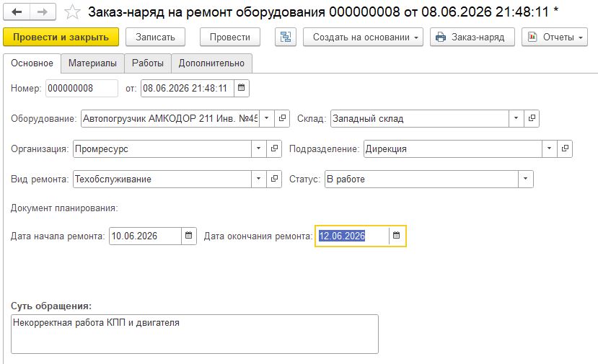Expand the Вид ремонта dropdown list
The width and height of the screenshot is (598, 364).
pyautogui.click(x=259, y=179)
